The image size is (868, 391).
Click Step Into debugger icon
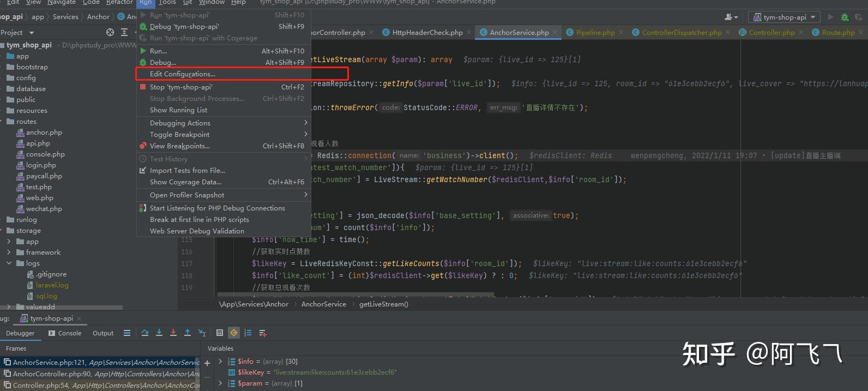click(x=159, y=333)
